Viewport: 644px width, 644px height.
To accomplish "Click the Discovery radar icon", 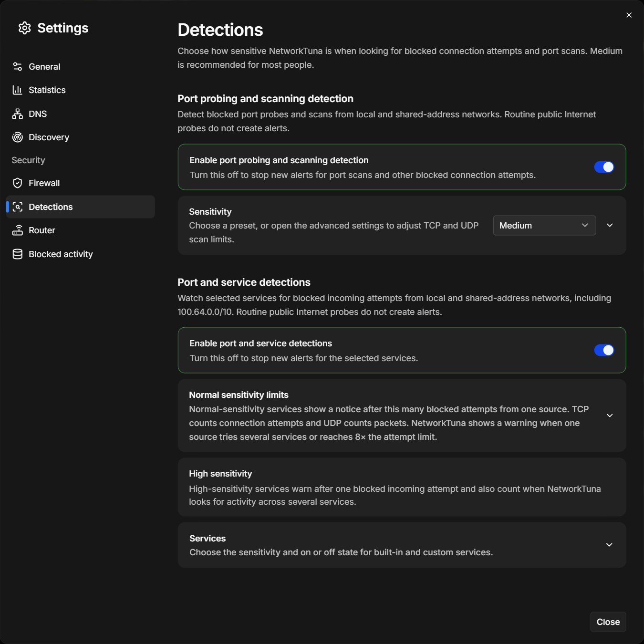I will tap(18, 137).
